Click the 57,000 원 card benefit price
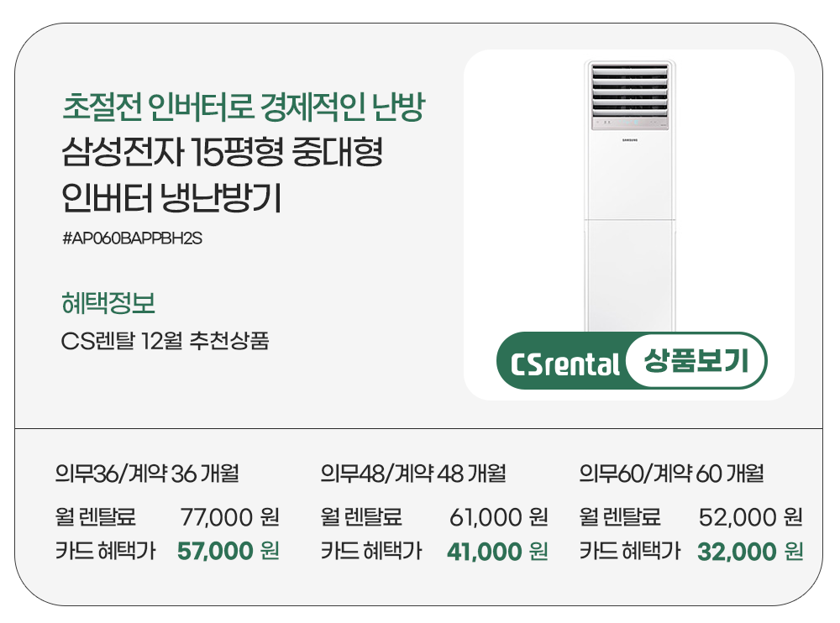 pos(228,552)
